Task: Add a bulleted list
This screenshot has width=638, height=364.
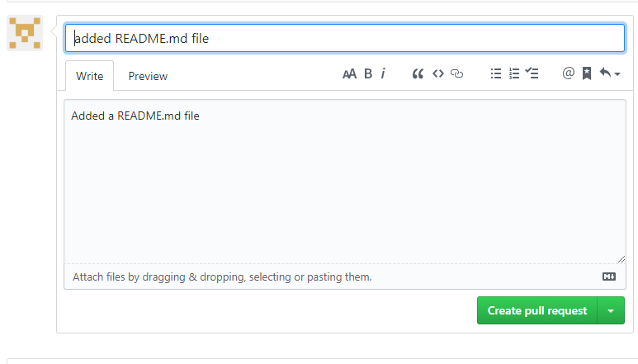Action: pyautogui.click(x=495, y=73)
